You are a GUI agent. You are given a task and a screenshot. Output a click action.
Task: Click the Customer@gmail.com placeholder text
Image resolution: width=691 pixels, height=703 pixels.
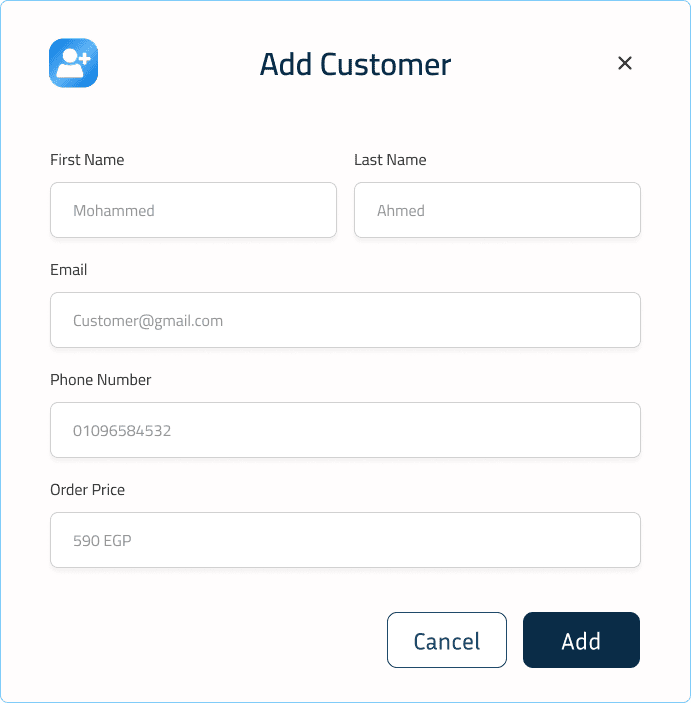148,321
